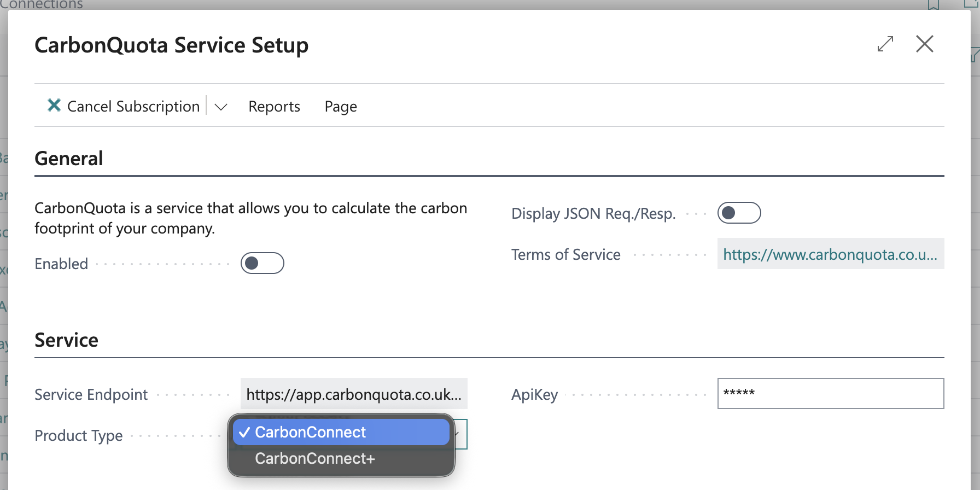Click the Enabled label
Image resolution: width=980 pixels, height=490 pixels.
[61, 264]
